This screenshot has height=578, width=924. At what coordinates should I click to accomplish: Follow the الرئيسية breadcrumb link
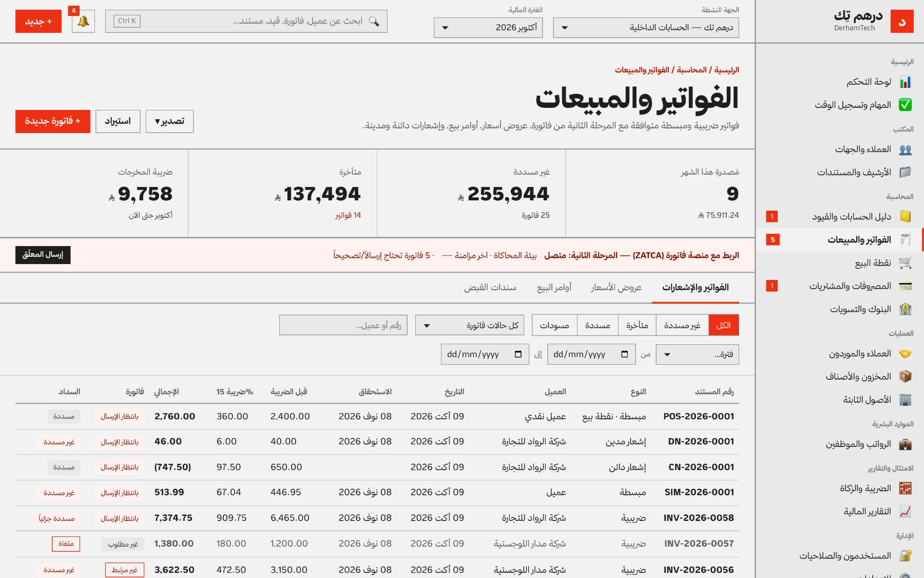click(726, 70)
